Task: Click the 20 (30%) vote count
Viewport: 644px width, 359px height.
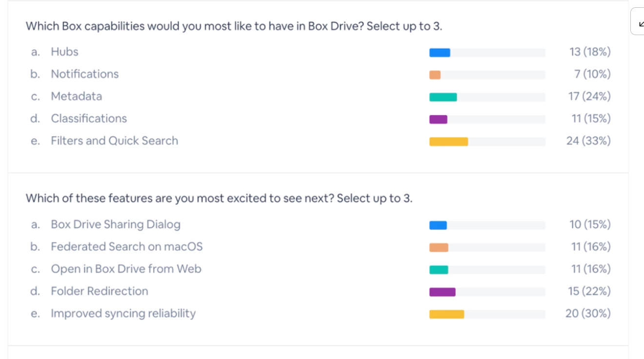Action: click(x=588, y=314)
